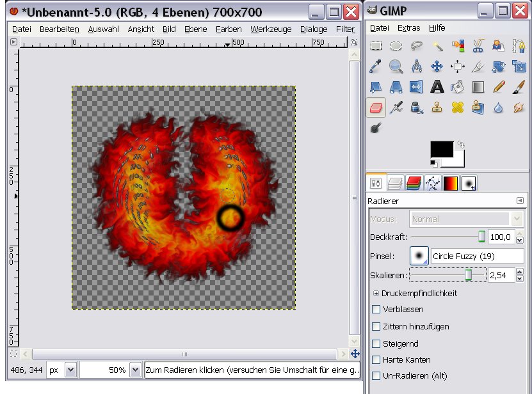
Task: Click the Skalieren scale slider
Action: click(447, 275)
